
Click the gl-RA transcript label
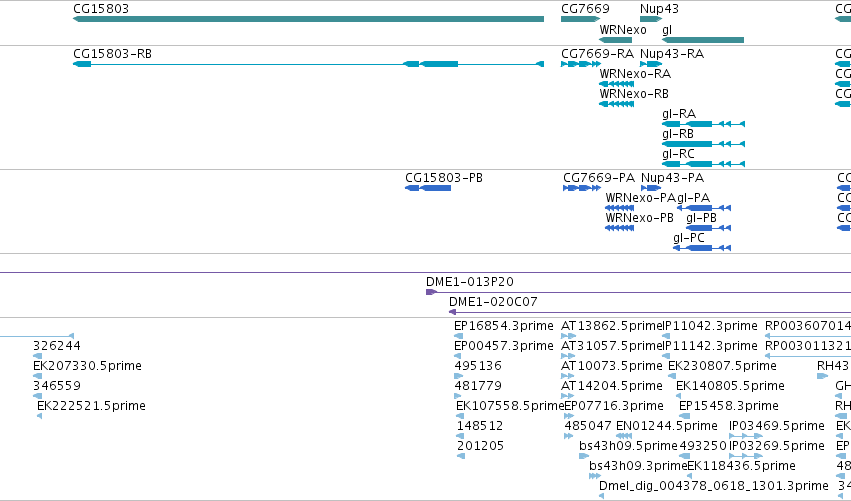point(678,114)
